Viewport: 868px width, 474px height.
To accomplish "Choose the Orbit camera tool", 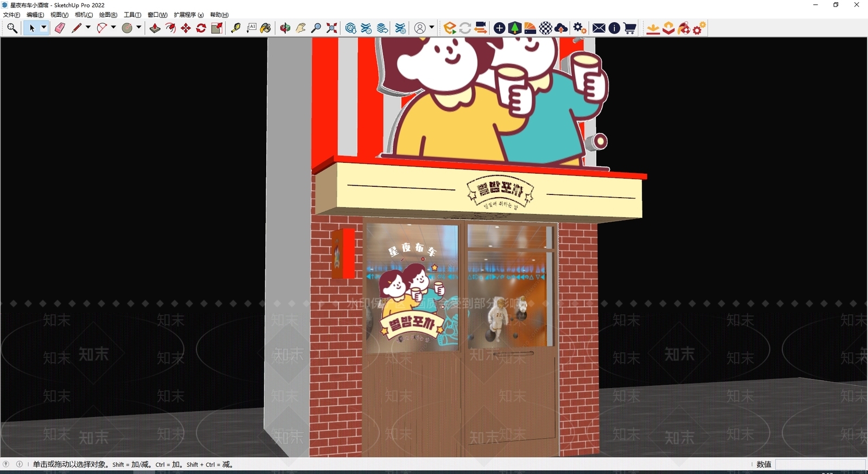I will [x=285, y=28].
